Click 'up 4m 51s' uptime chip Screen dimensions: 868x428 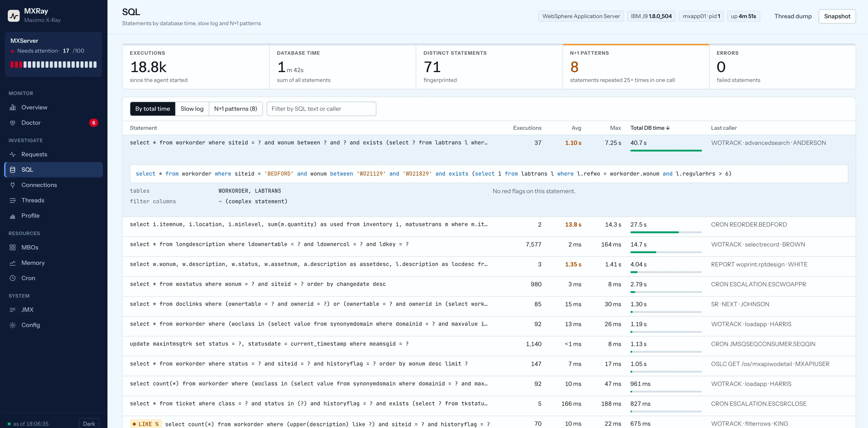pos(743,16)
